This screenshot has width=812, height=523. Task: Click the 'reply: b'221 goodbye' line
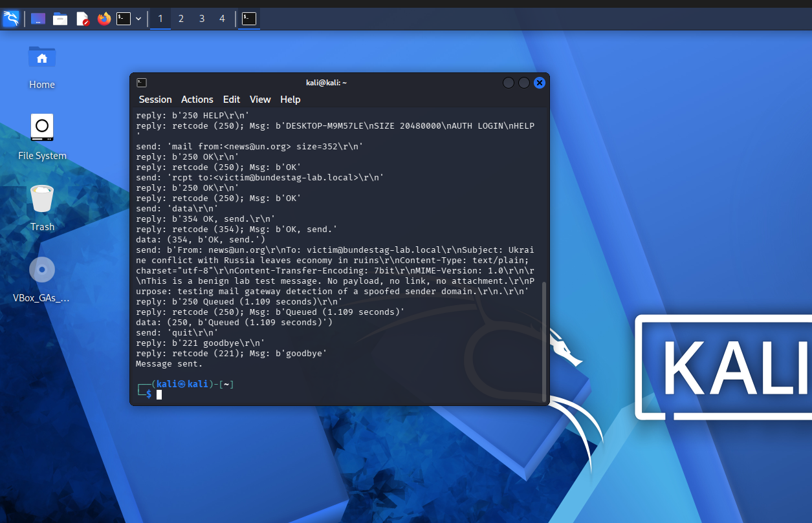click(x=201, y=343)
